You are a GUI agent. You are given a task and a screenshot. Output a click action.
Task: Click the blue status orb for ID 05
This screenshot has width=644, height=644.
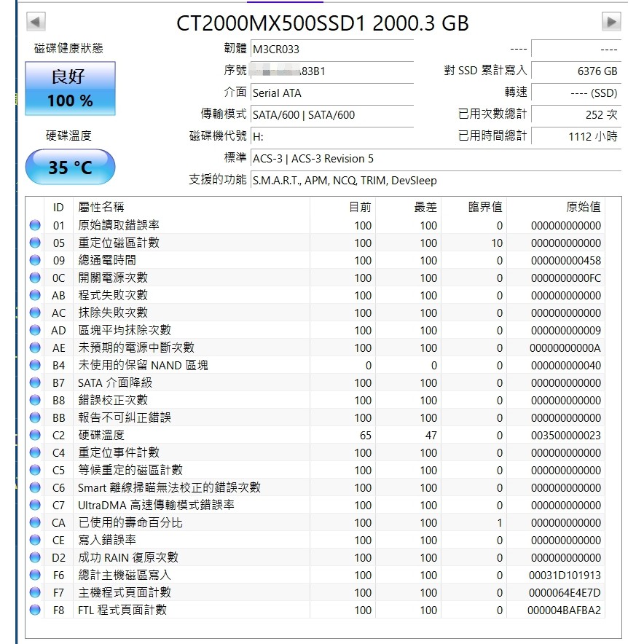click(x=35, y=243)
